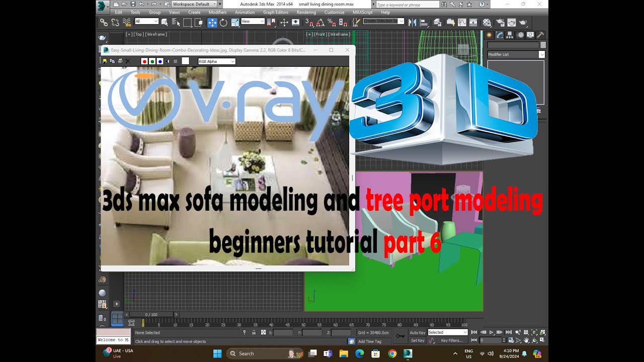Screen dimensions: 644x362
Task: Click the Align tool icon
Action: pyautogui.click(x=424, y=22)
